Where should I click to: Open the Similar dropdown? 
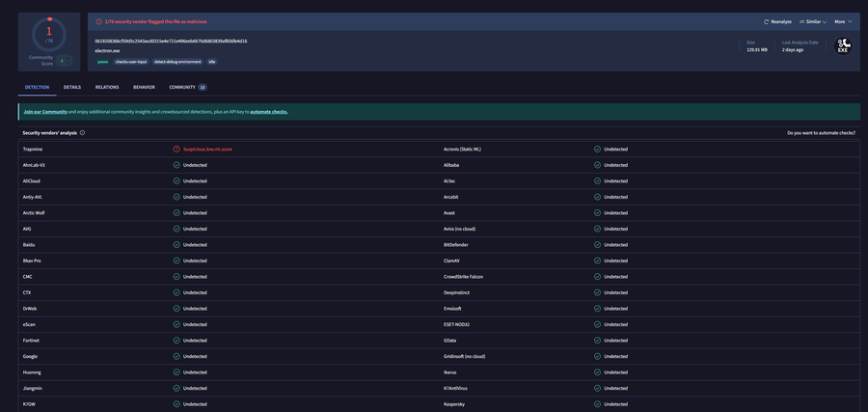pos(813,21)
